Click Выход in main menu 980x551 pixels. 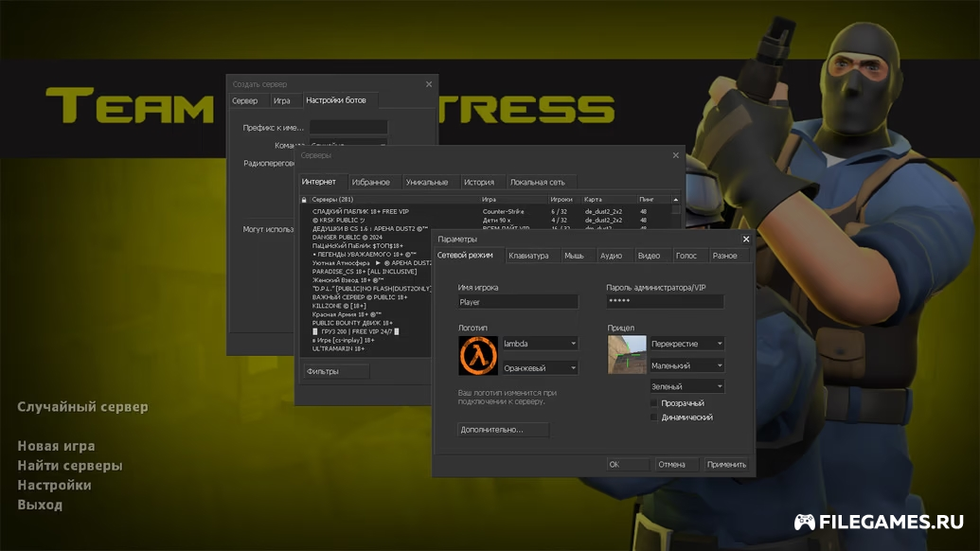tap(40, 505)
